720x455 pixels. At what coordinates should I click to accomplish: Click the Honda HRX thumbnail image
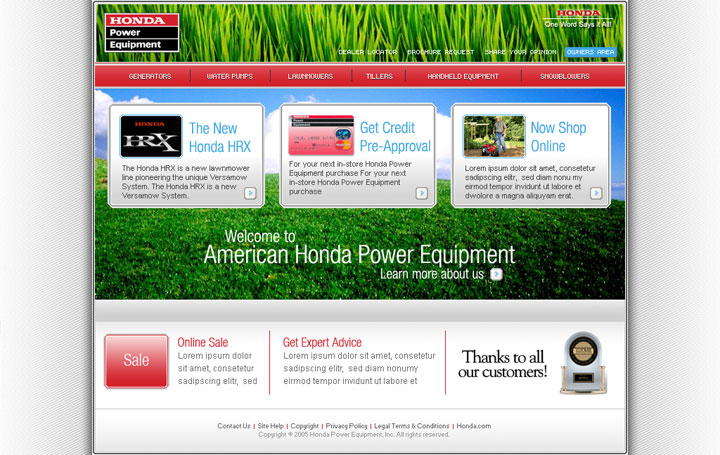(x=151, y=136)
